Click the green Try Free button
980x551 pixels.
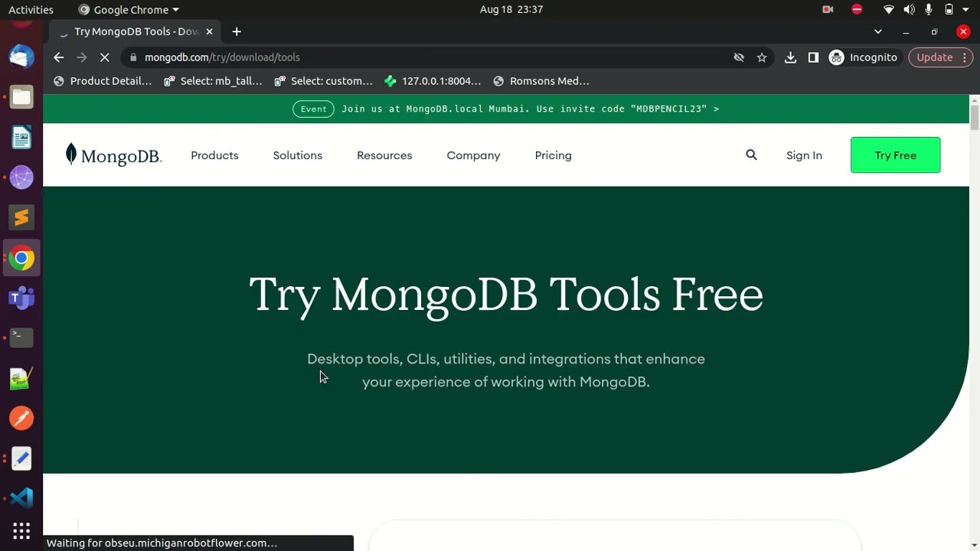[x=895, y=155]
